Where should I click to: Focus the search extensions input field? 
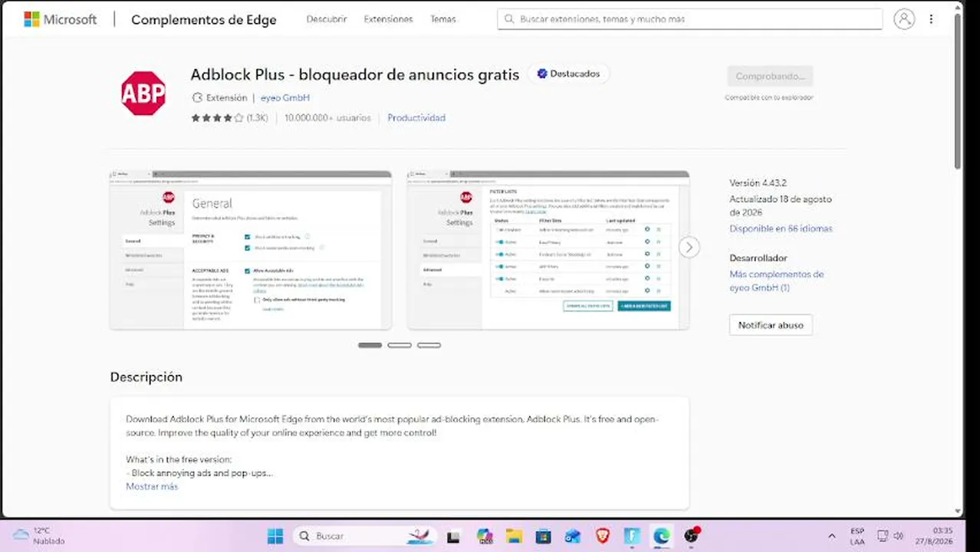689,19
